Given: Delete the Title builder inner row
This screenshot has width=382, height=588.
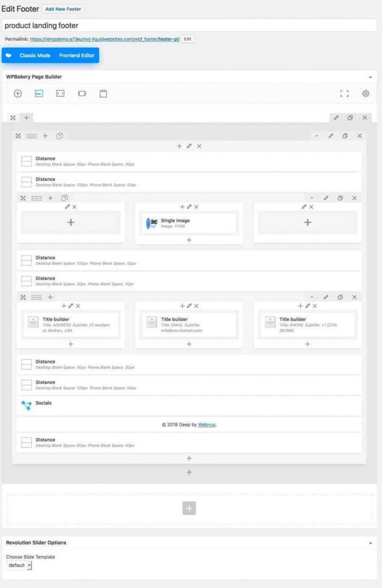Looking at the screenshot, I should coord(354,297).
